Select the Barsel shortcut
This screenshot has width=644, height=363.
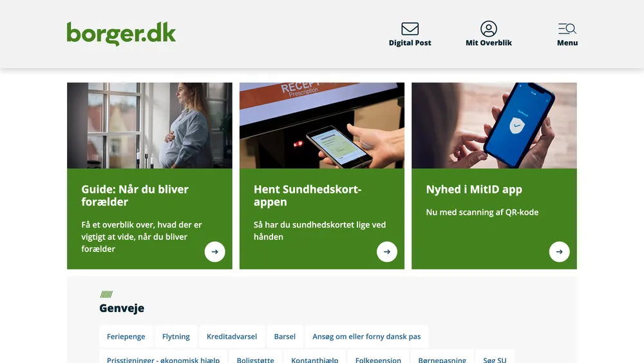[x=285, y=337]
